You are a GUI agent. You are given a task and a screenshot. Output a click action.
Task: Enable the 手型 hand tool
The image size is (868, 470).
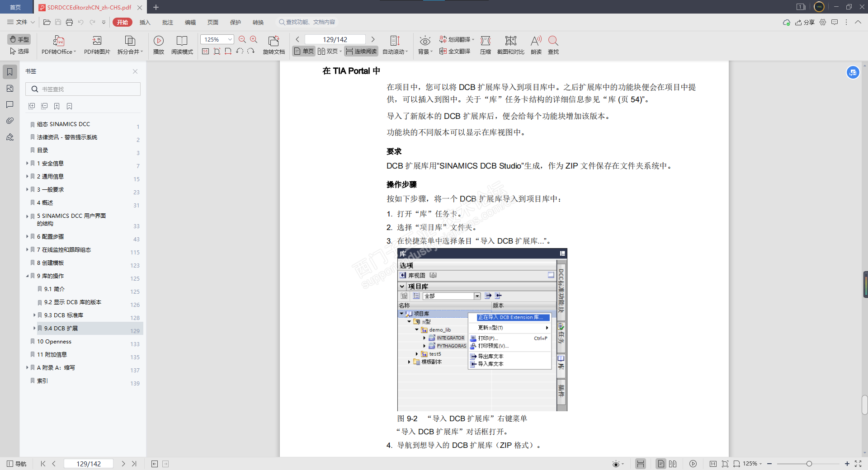point(19,39)
